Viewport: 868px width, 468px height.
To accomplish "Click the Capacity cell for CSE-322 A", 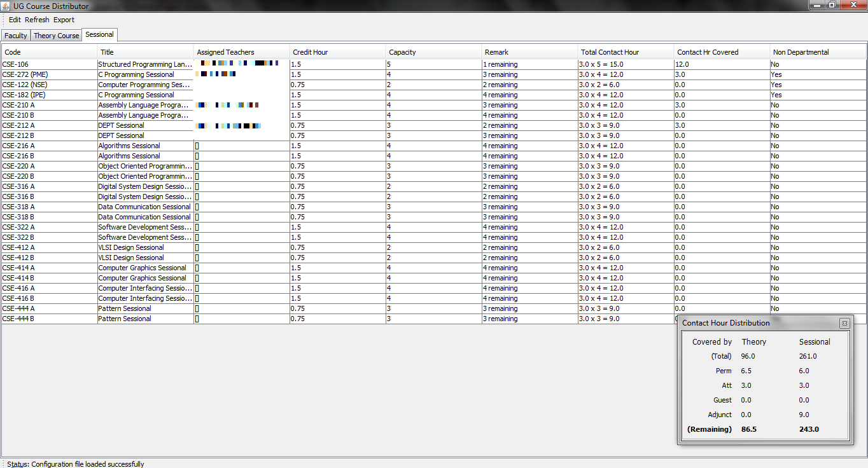I will point(433,227).
